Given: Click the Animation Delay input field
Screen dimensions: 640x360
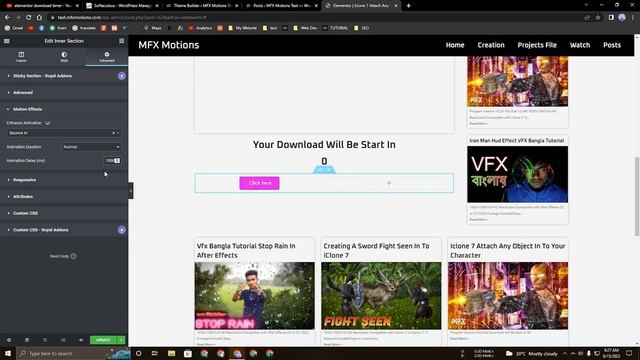Looking at the screenshot, I should [x=112, y=161].
